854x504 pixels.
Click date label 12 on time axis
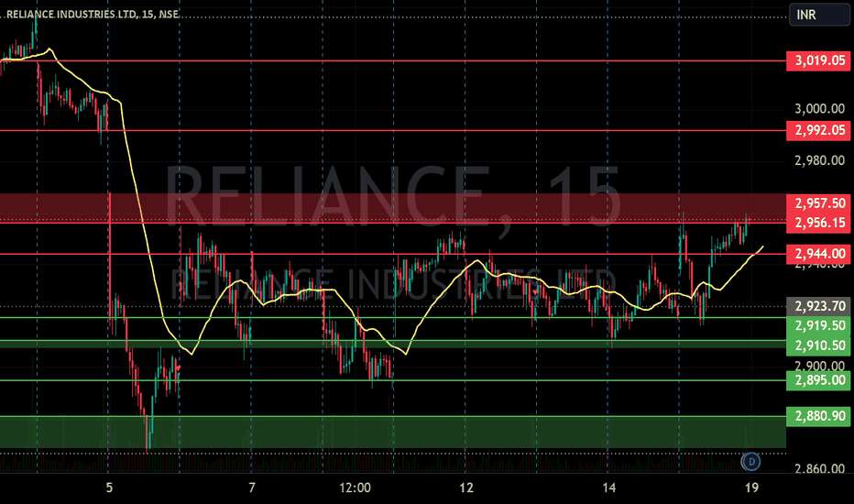point(466,488)
